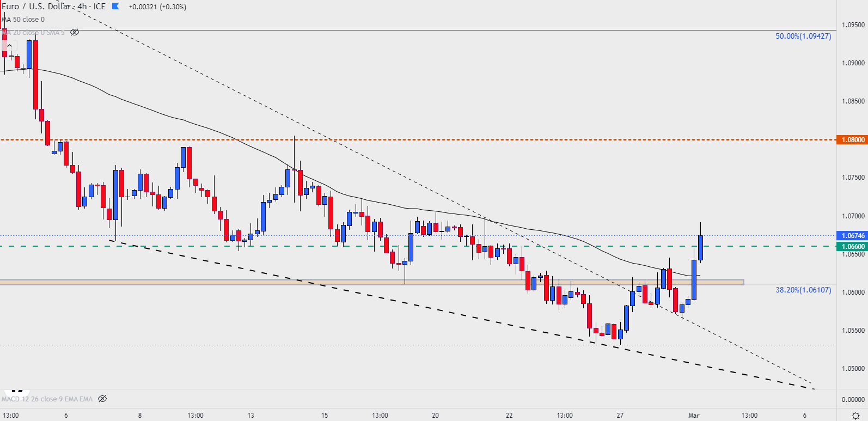Open chart settings gear at bottom-right corner
This screenshot has height=421, width=868.
tap(855, 415)
